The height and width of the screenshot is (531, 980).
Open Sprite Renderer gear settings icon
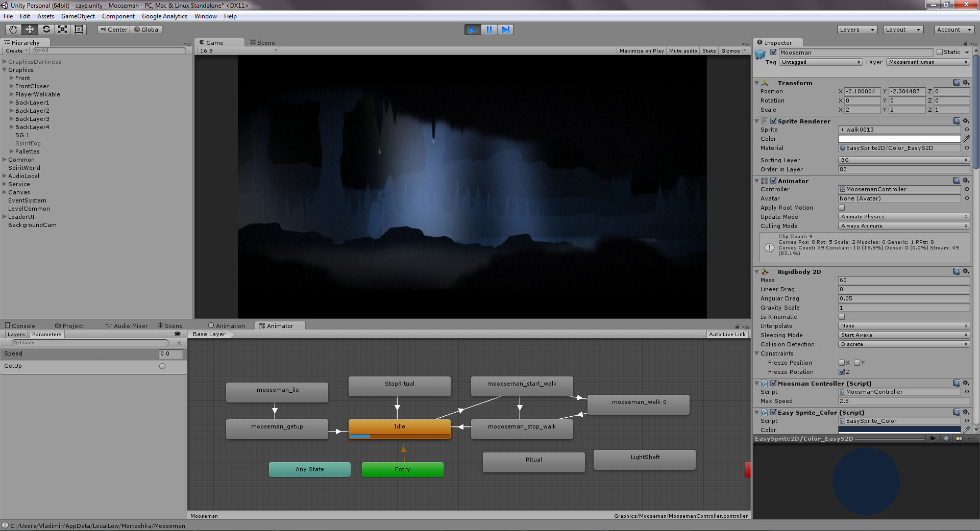pyautogui.click(x=966, y=121)
